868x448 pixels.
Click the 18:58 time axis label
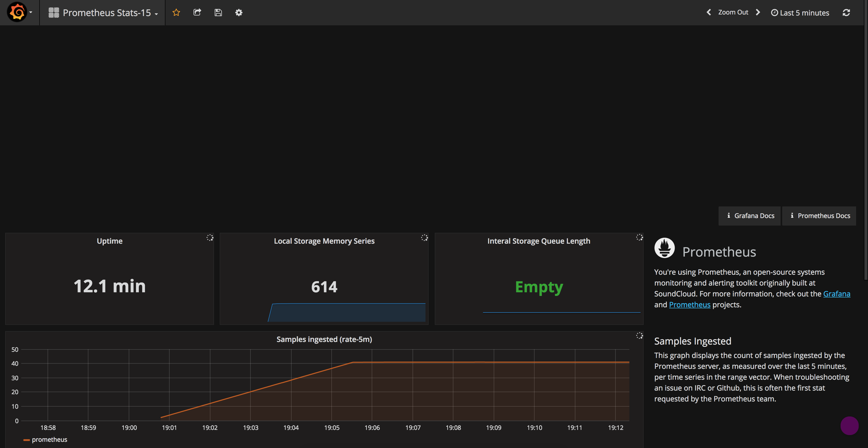[x=48, y=428]
